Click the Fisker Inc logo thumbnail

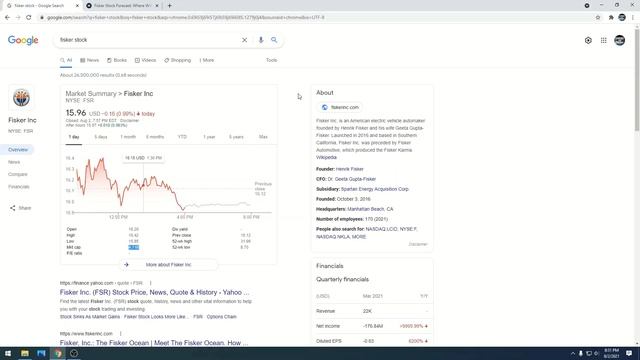(21, 98)
